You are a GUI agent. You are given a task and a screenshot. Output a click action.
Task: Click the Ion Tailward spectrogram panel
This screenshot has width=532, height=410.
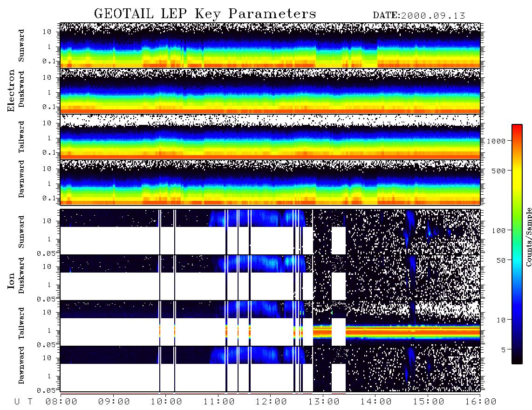click(x=270, y=323)
